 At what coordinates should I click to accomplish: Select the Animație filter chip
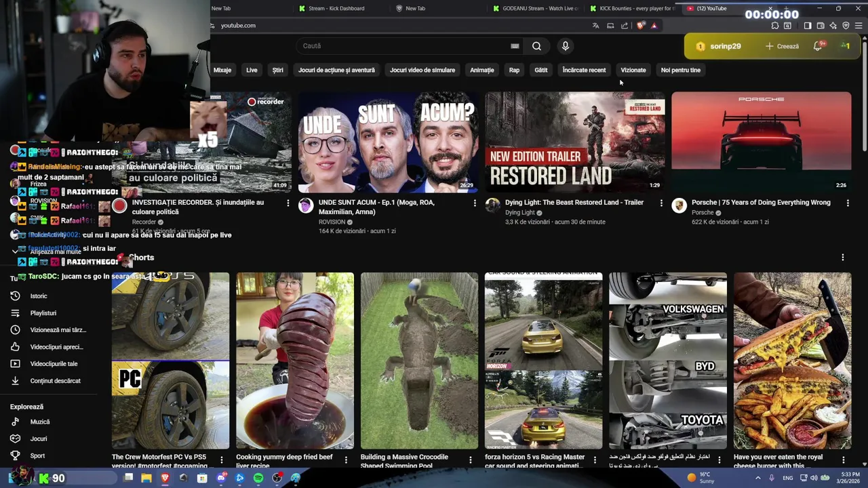tap(482, 70)
